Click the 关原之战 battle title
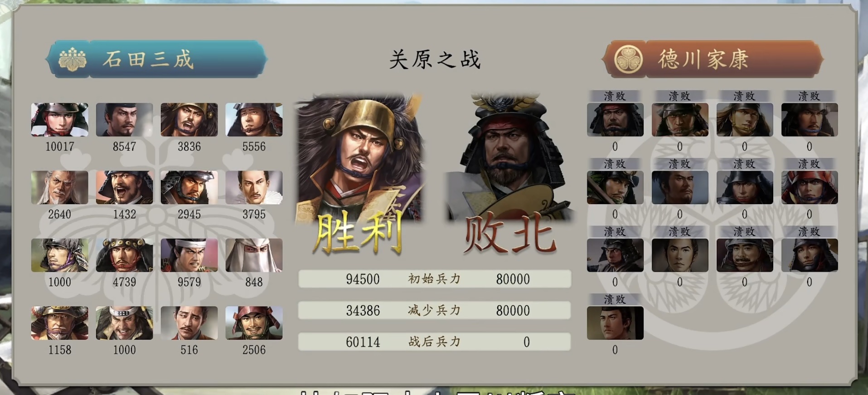 pos(435,60)
